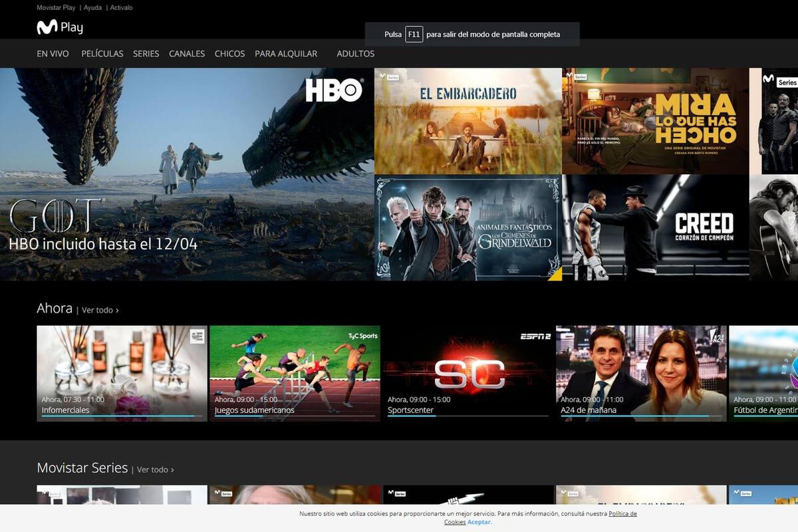Switch to the SERIES tab

point(146,53)
